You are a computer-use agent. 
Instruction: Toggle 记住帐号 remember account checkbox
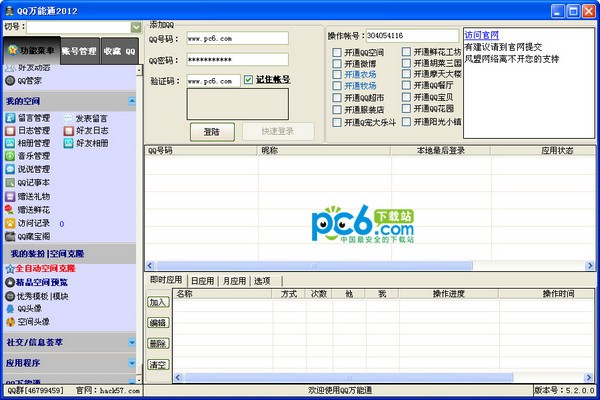pos(248,80)
